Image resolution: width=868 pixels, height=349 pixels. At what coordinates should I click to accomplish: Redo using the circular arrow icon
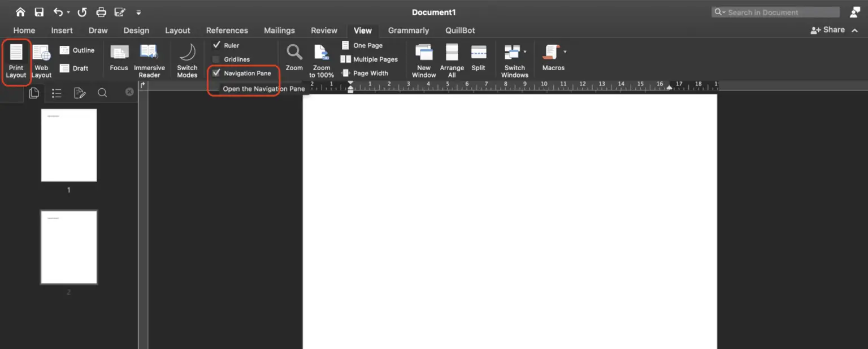point(83,12)
